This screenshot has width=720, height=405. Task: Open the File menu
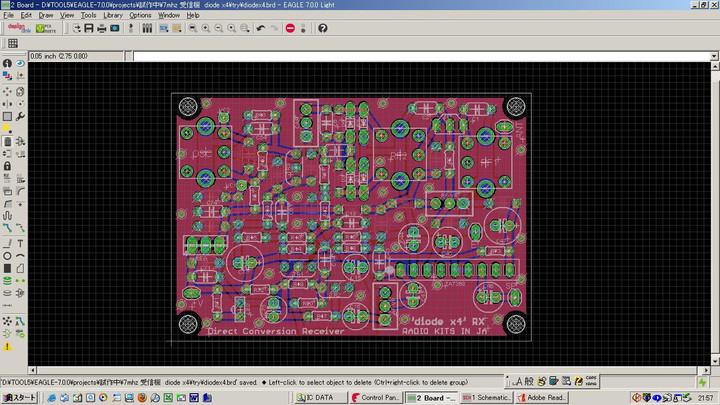(9, 16)
